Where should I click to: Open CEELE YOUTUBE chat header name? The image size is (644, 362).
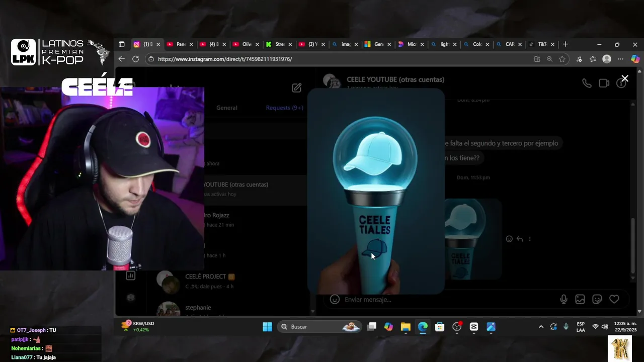395,79
